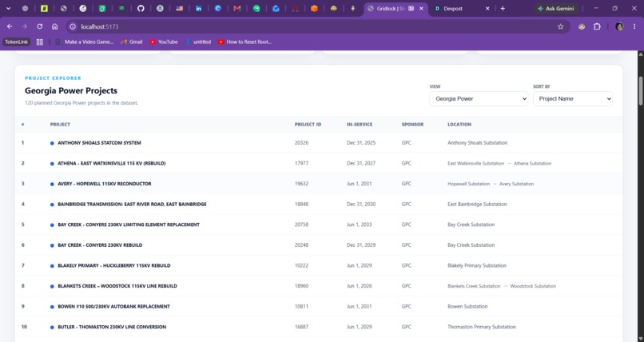Click the PROJECT column header
Viewport: 644px width, 342px height.
pyautogui.click(x=60, y=125)
